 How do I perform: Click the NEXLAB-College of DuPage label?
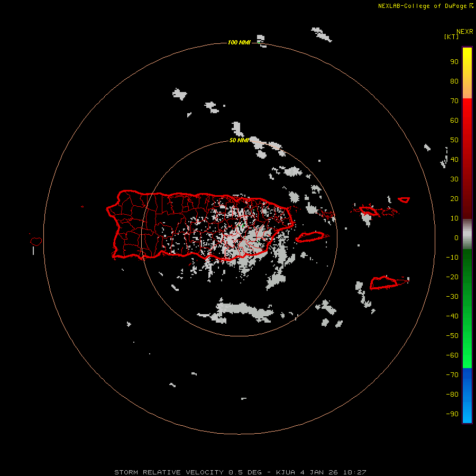[x=422, y=6]
